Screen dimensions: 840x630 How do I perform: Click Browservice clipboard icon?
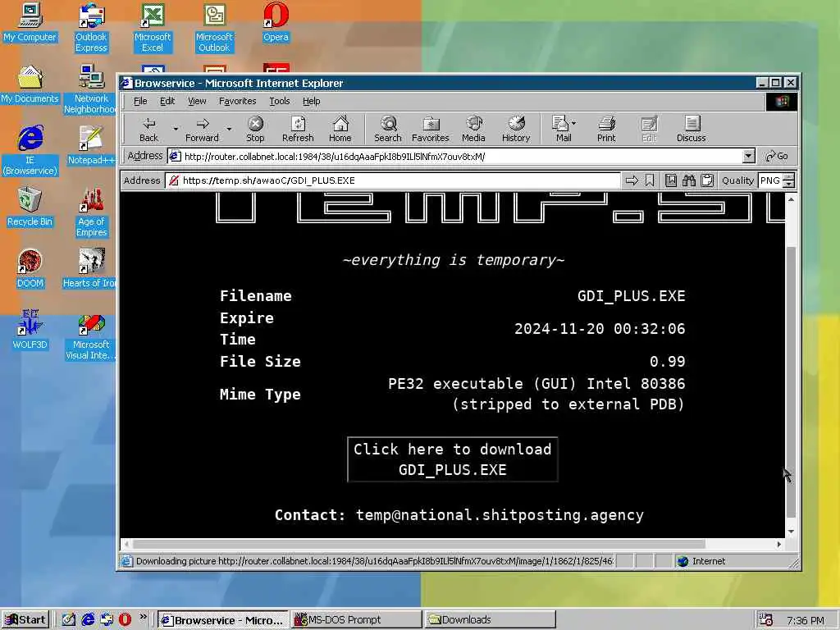pos(707,180)
